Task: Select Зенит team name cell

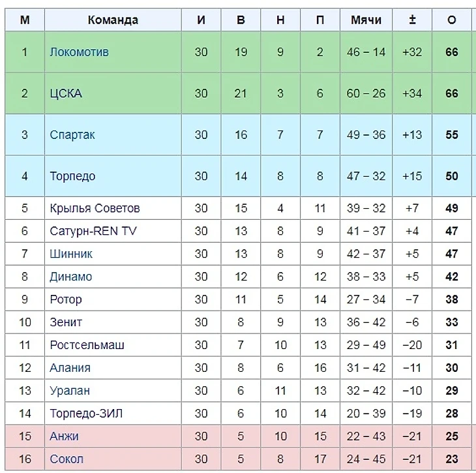Action: coord(66,322)
